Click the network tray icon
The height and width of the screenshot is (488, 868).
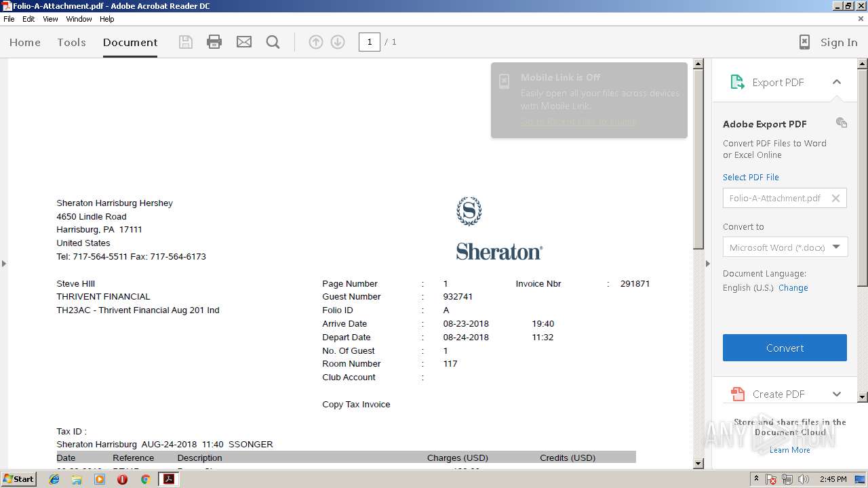787,479
